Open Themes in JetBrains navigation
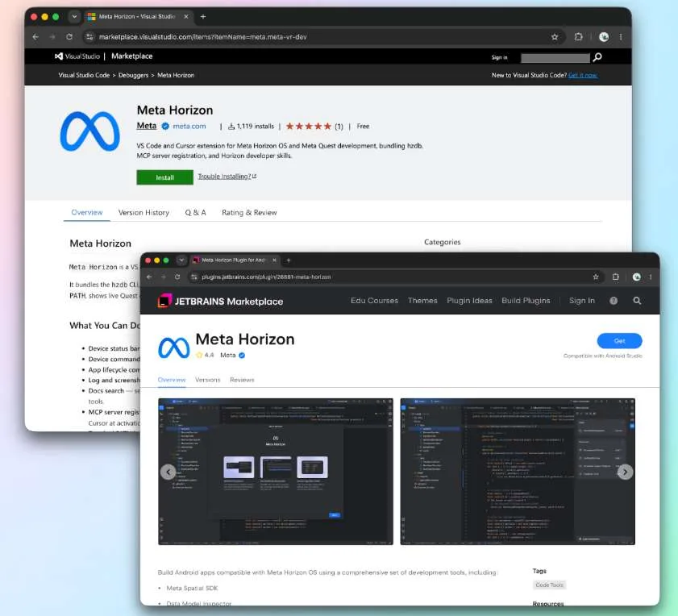 422,301
